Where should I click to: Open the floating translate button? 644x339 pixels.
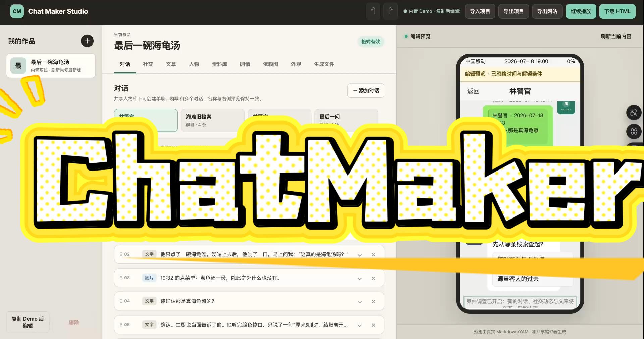pos(634,113)
